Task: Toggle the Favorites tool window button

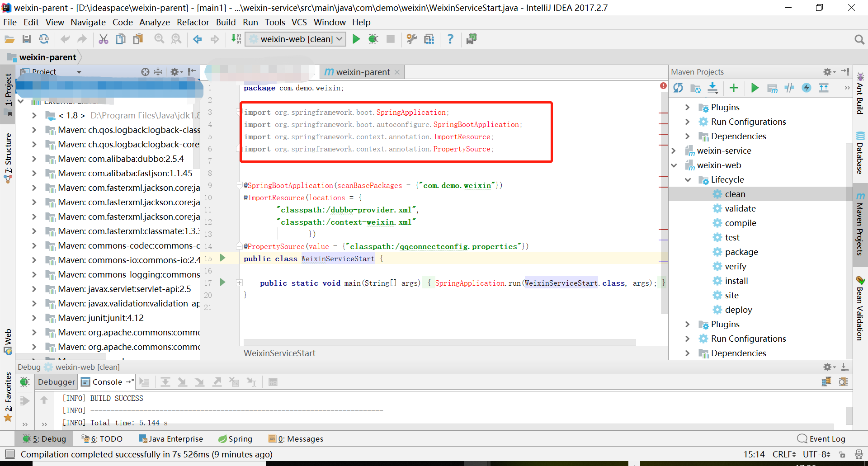Action: coord(8,396)
